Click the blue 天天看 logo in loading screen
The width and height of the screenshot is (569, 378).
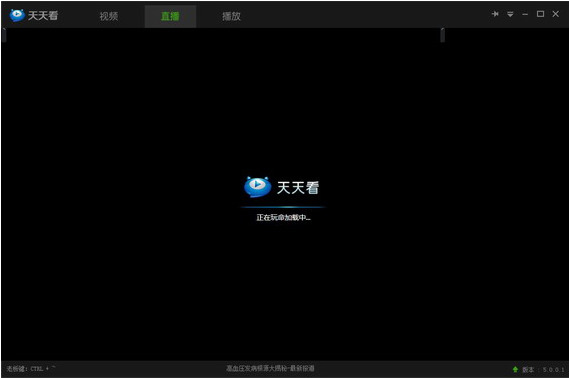tap(258, 187)
